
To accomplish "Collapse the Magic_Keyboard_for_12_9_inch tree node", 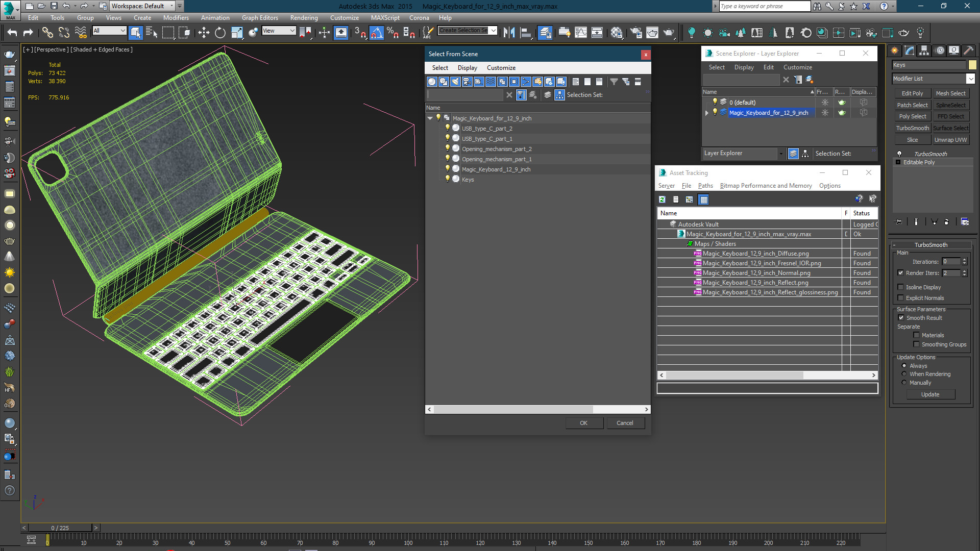I will 430,118.
